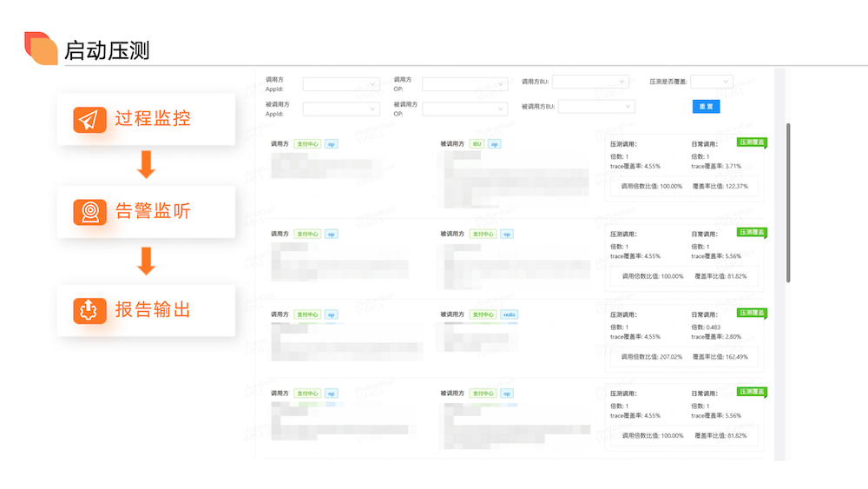The height and width of the screenshot is (489, 868).
Task: Select the 过程监控 step card
Action: point(146,120)
